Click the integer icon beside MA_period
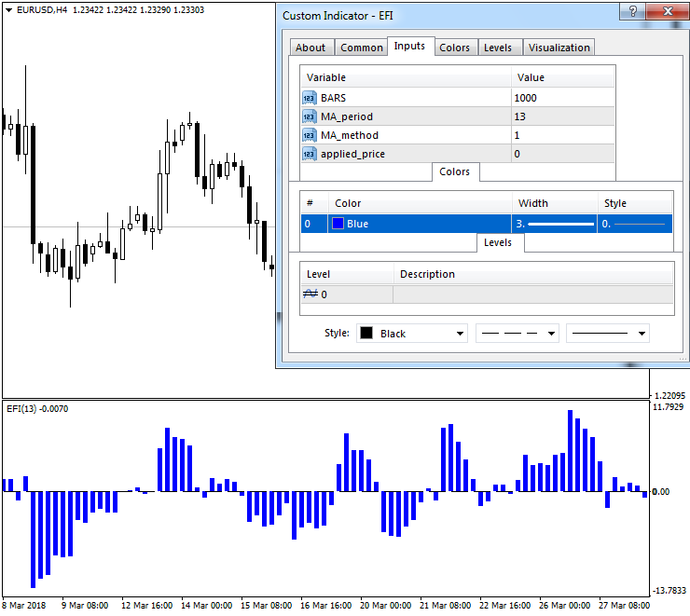This screenshot has width=690, height=616. tap(310, 116)
